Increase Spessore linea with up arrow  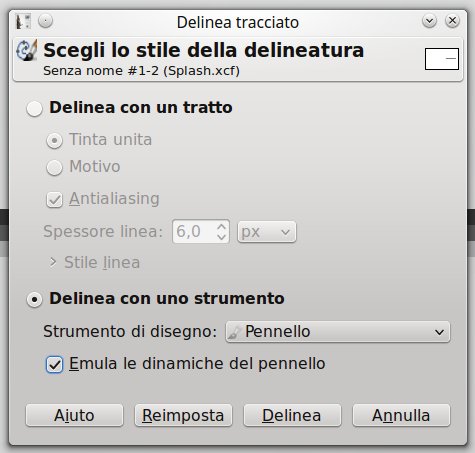[x=221, y=226]
